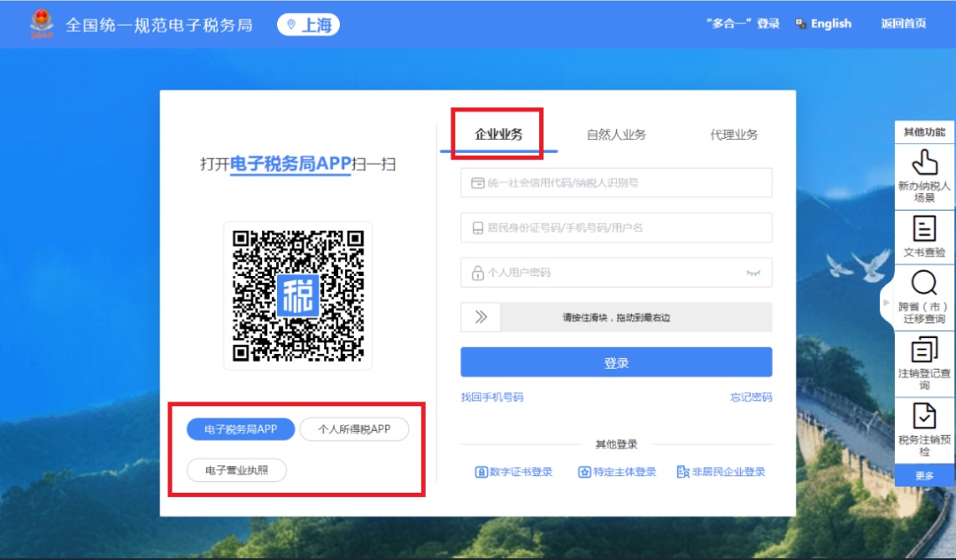Screen dimensions: 956x560
Task: Click the 税务注销预检 label
Action: pos(924,446)
